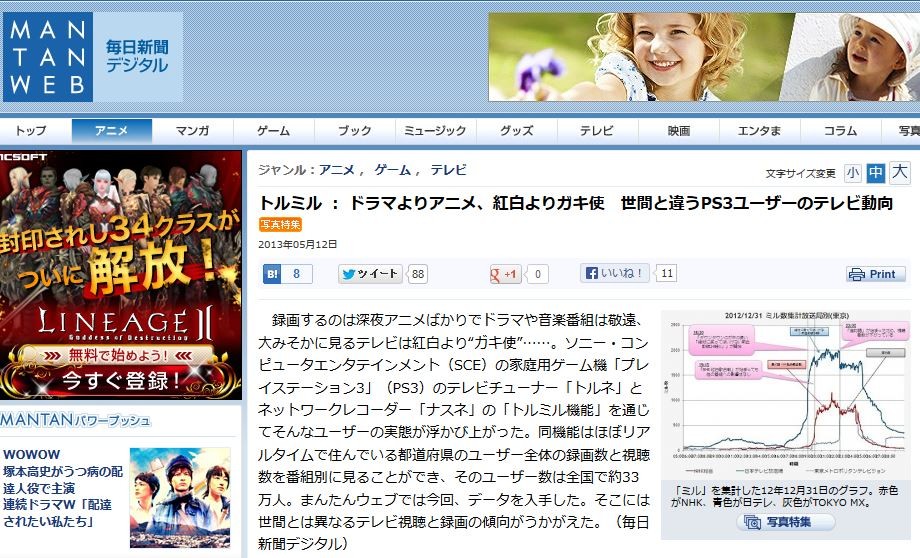Click the Lineage II ad banner

point(121,275)
